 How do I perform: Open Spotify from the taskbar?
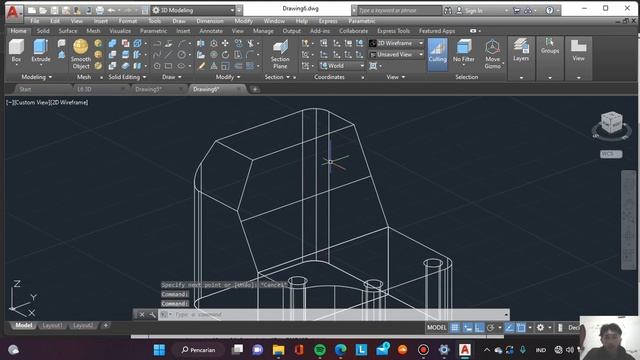tap(320, 350)
